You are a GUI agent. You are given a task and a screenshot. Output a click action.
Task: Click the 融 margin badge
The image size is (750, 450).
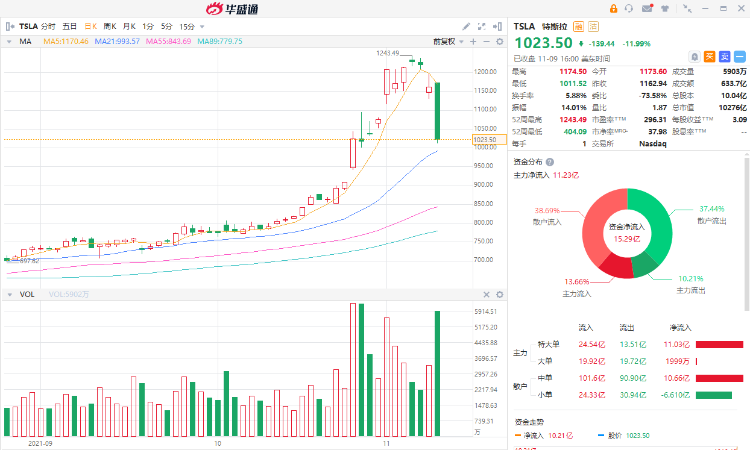[578, 26]
